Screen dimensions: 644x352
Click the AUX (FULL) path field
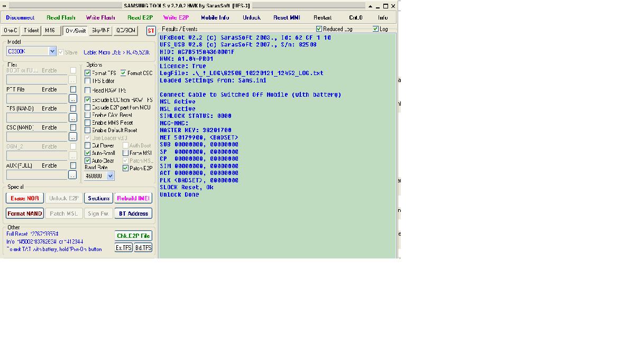coord(37,174)
